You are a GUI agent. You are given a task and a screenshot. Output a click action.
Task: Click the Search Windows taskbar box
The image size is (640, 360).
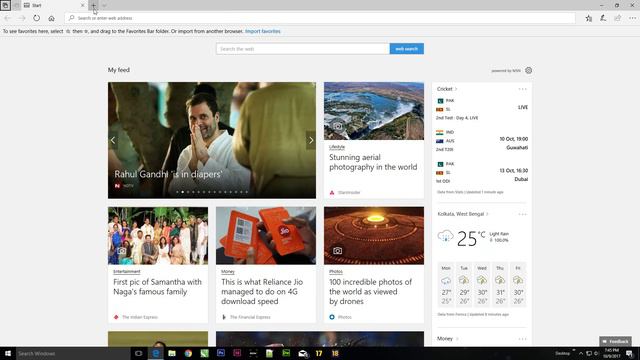point(73,353)
